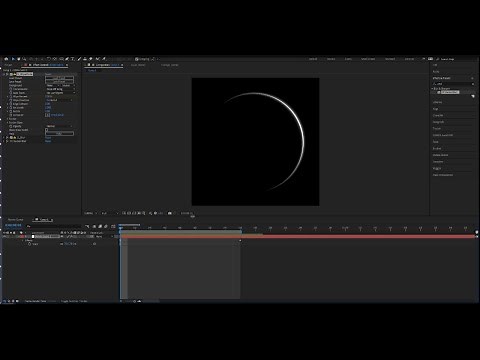Viewport: 480px width, 360px height.
Task: Select the Roto Brush tool
Action: (98, 59)
